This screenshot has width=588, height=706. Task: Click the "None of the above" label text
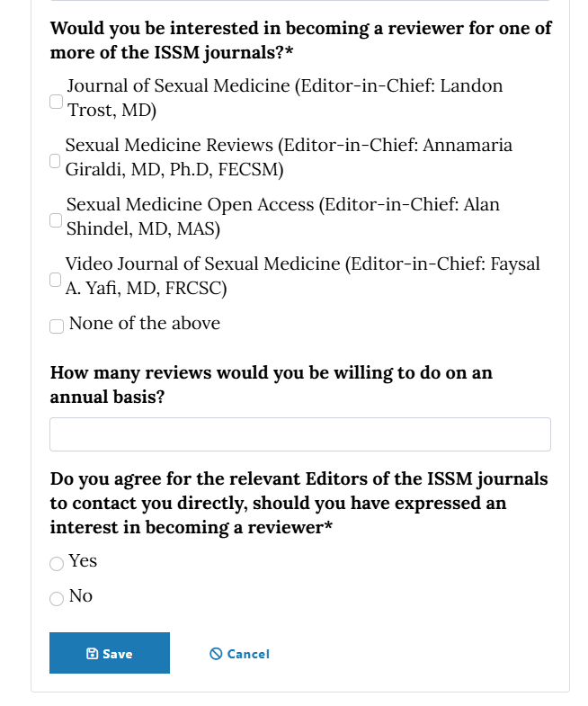(145, 323)
